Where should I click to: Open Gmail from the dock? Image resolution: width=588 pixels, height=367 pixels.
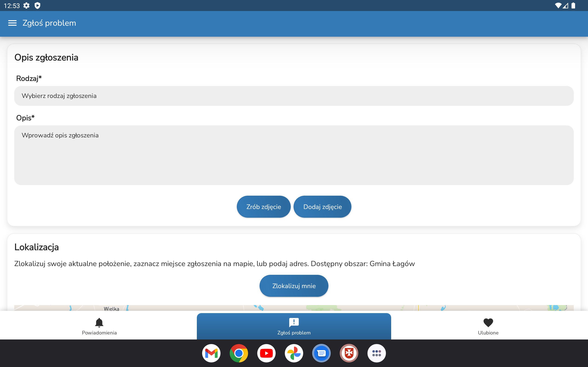click(211, 353)
